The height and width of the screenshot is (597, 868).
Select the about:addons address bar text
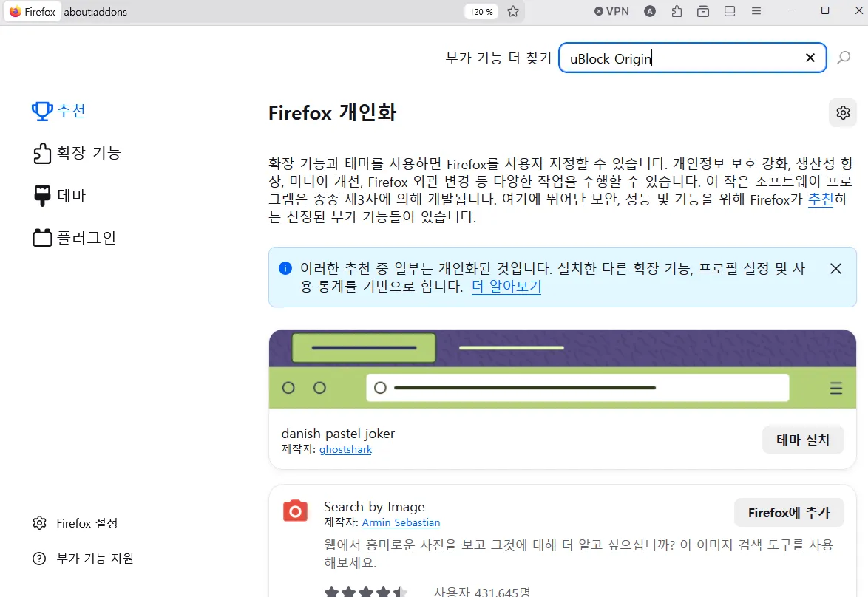[x=95, y=12]
